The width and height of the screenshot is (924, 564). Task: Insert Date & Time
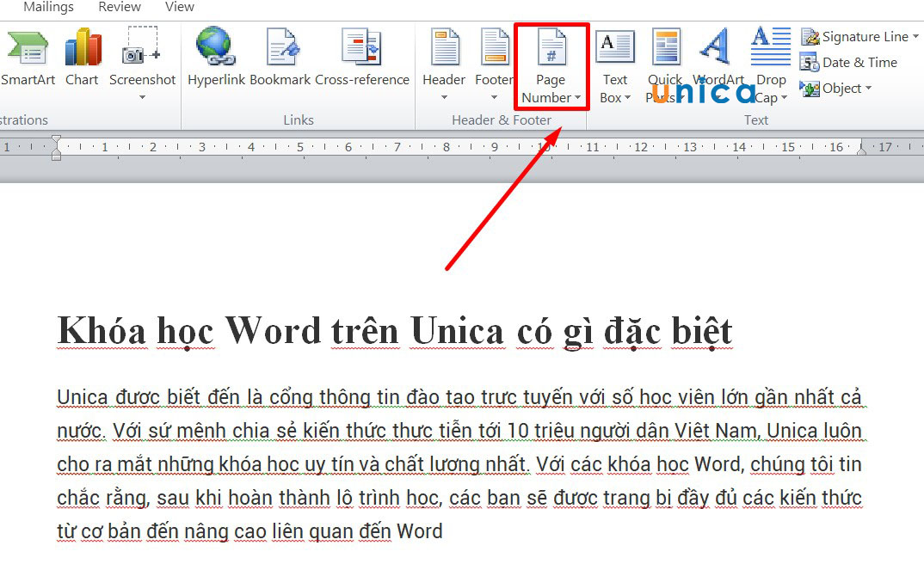[848, 63]
